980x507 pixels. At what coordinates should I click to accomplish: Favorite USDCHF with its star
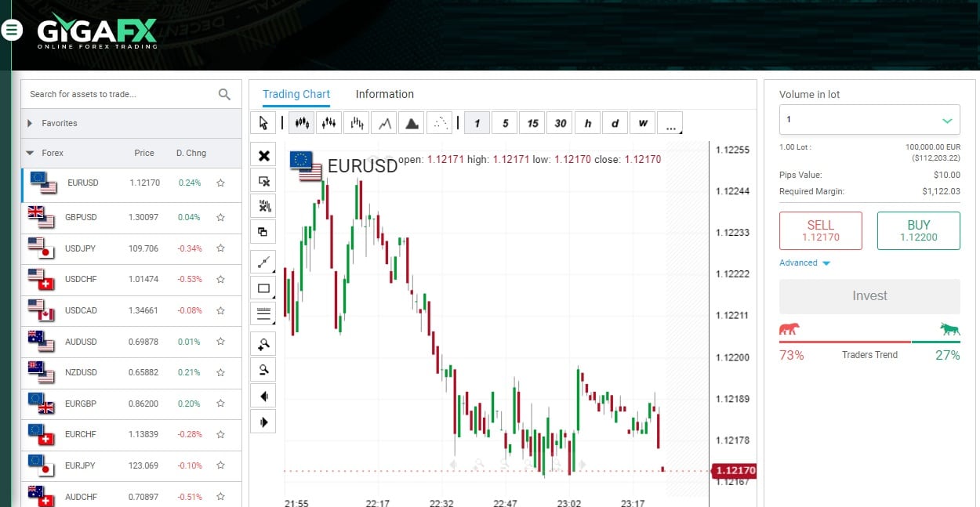tap(220, 279)
